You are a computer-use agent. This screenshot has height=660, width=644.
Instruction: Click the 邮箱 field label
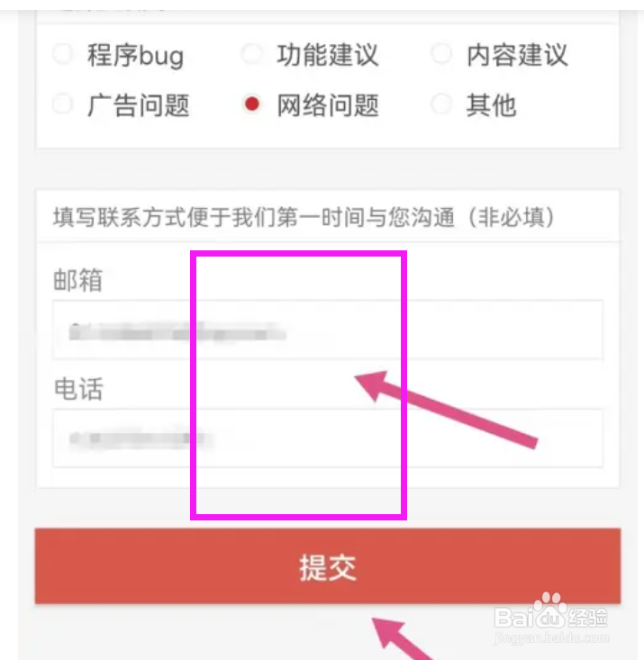(x=78, y=280)
